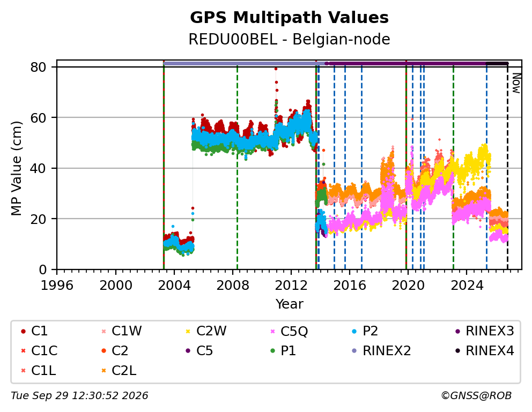Click the C1 dark red legend marker
The image size is (532, 412).
point(23,331)
